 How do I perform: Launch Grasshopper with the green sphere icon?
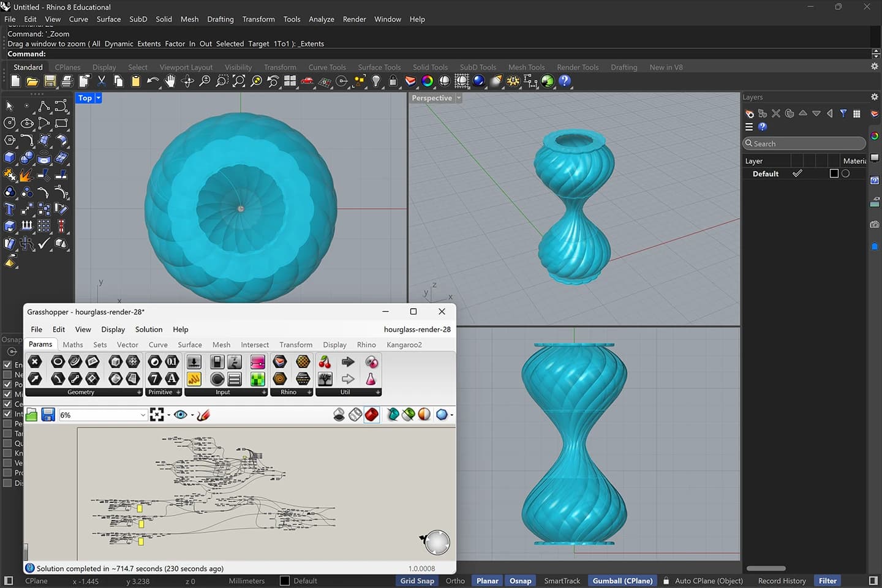click(x=548, y=81)
